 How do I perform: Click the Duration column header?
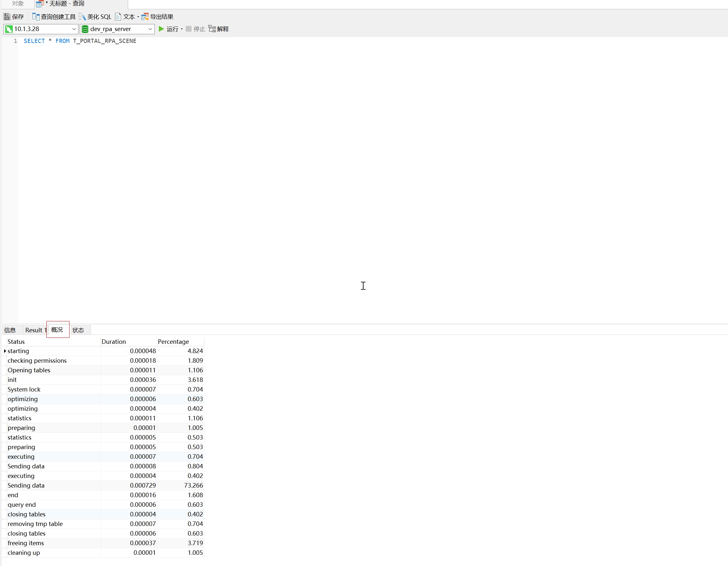coord(129,342)
